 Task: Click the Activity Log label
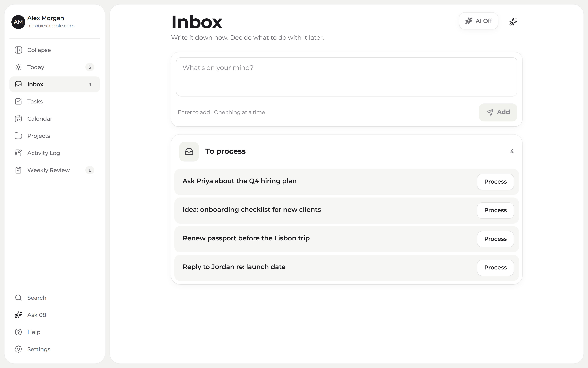(x=44, y=153)
